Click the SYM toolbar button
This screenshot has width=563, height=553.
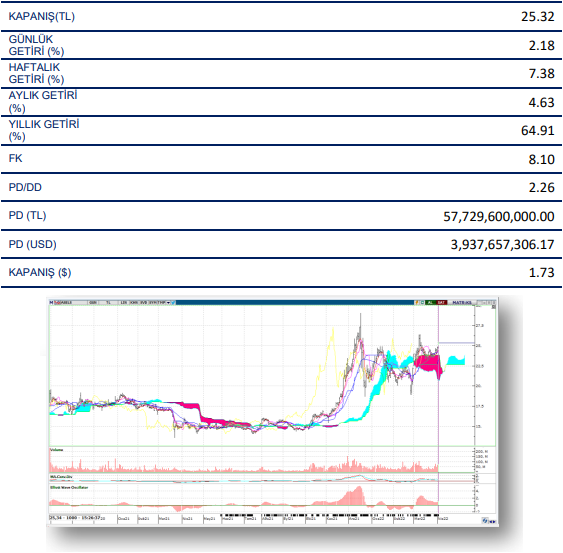pos(153,302)
